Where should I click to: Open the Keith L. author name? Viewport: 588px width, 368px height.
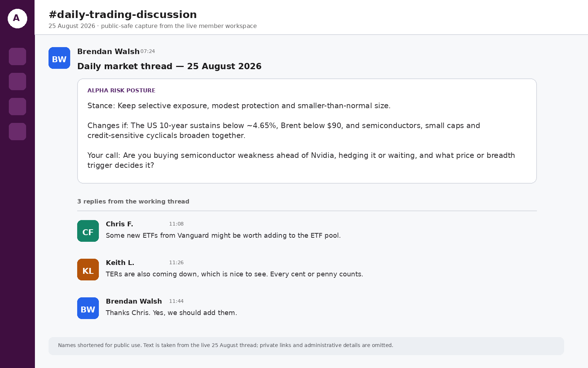120,263
